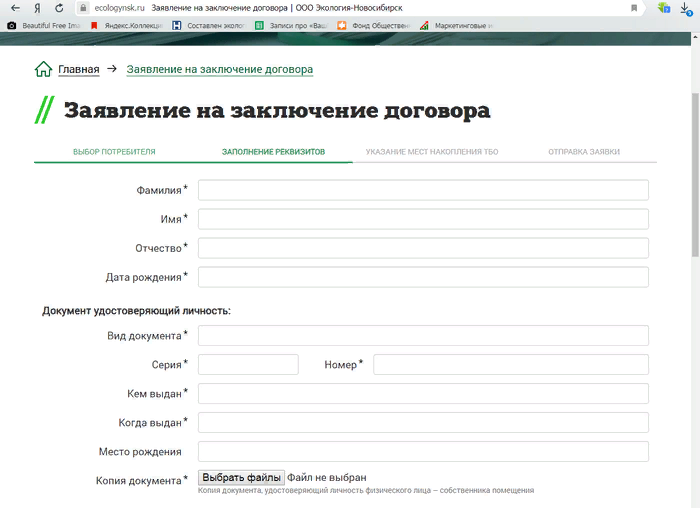The width and height of the screenshot is (700, 508).
Task: Go back with the browser back arrow
Action: [15, 8]
